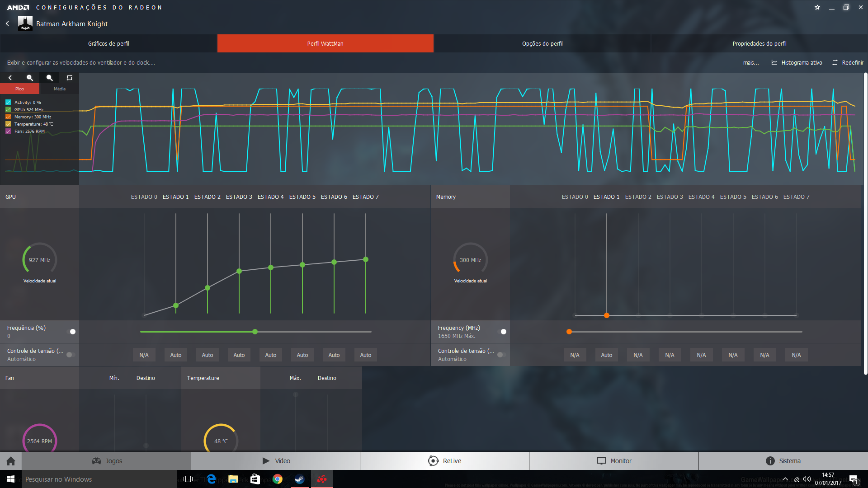Select the Pico histogram mode
This screenshot has height=488, width=868.
19,89
